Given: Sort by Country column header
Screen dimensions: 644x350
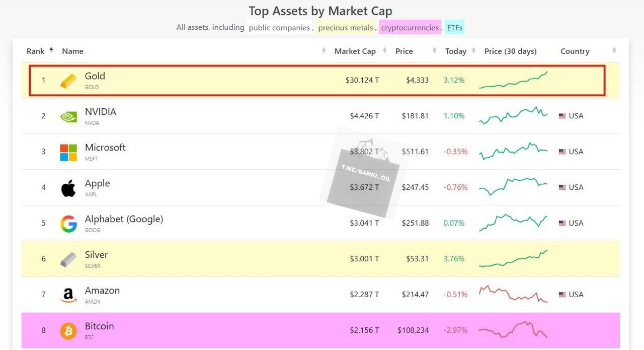Looking at the screenshot, I should point(575,51).
